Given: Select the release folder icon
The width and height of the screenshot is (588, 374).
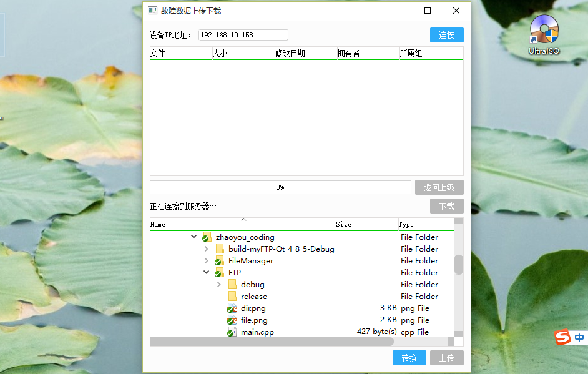Looking at the screenshot, I should pos(232,297).
